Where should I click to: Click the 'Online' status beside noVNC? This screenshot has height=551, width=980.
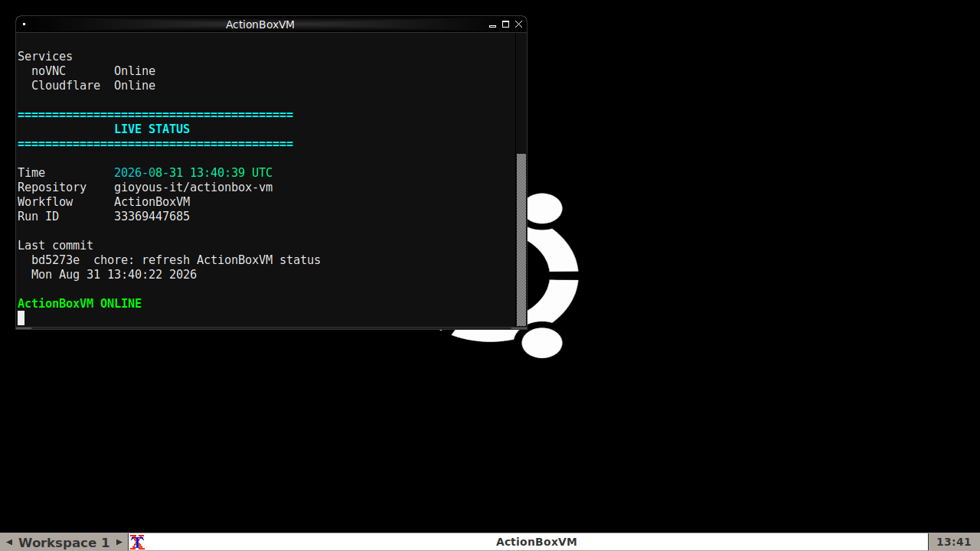click(x=135, y=71)
